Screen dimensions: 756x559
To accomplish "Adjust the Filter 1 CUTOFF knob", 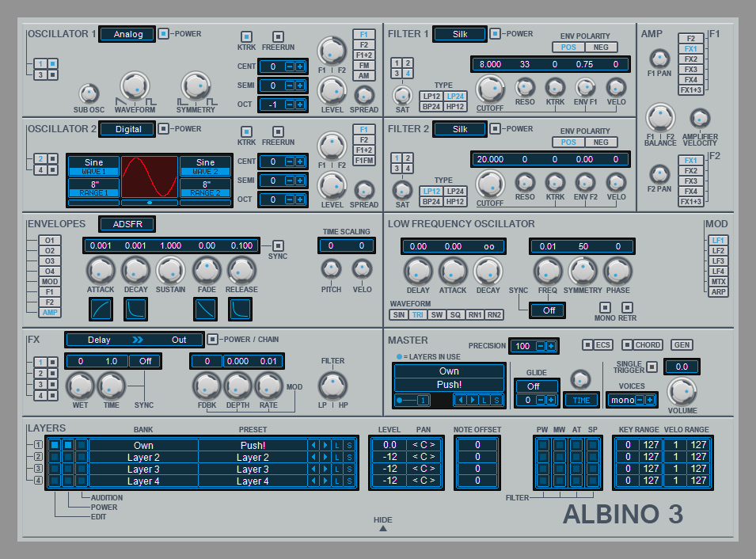I will point(490,89).
